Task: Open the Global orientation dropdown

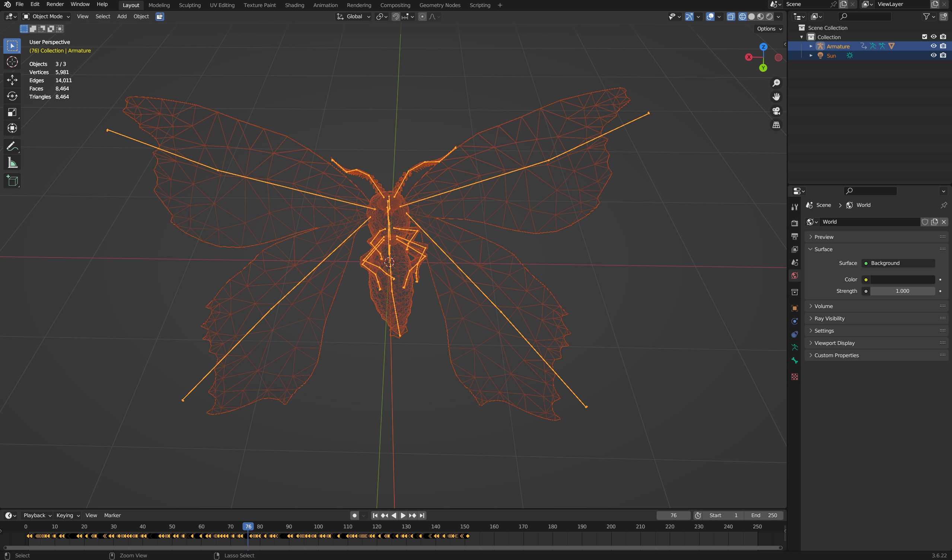Action: [354, 17]
